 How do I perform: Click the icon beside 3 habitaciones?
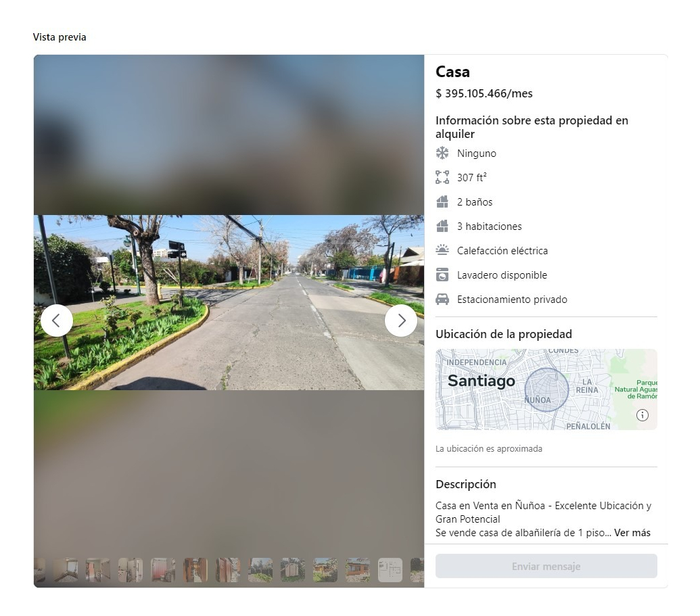tap(442, 226)
